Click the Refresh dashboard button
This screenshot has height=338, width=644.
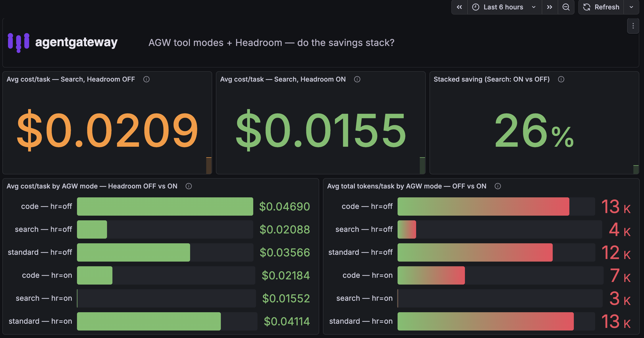(601, 7)
